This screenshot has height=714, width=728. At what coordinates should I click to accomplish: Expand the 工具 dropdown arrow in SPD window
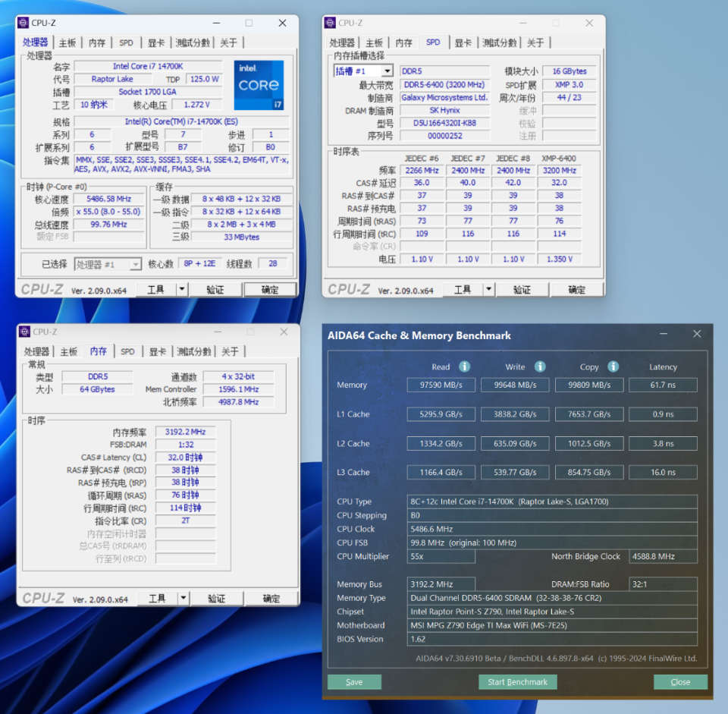(x=489, y=289)
